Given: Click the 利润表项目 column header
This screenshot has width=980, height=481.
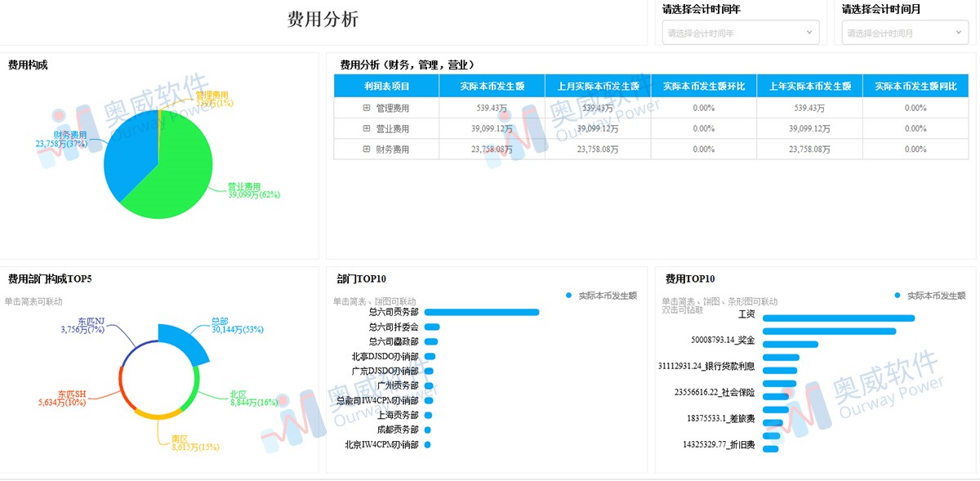Looking at the screenshot, I should coord(388,85).
